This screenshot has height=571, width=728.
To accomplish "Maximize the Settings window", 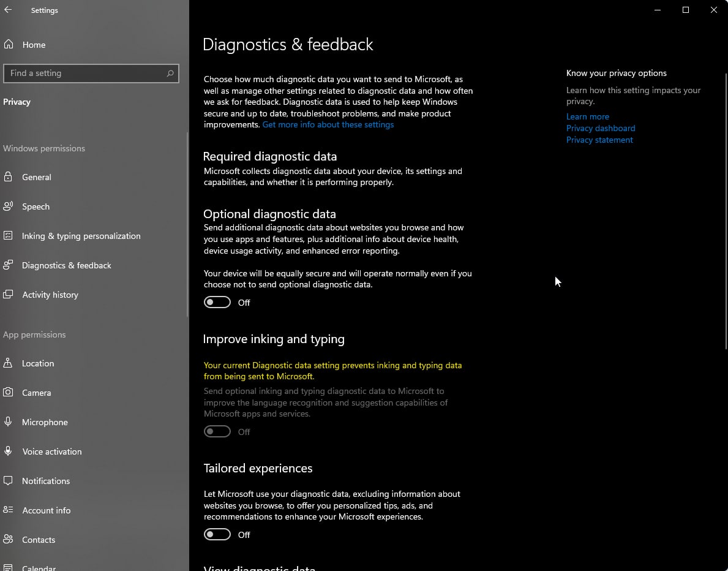I will tap(685, 10).
